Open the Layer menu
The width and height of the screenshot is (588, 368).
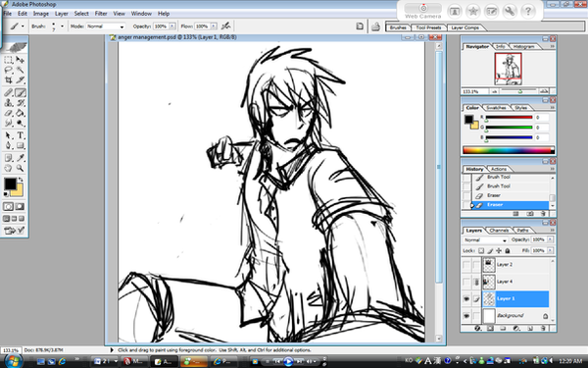point(62,14)
